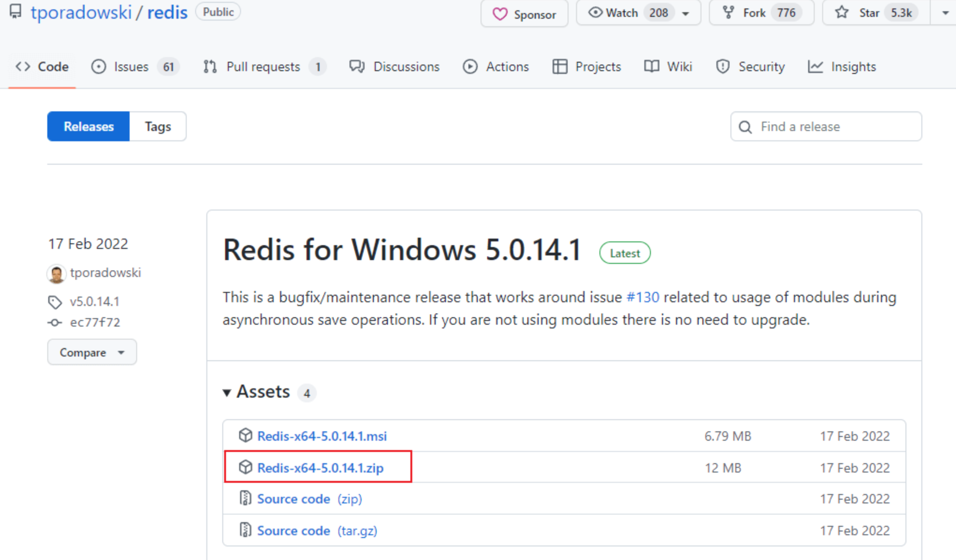Download Redis-x64-5.0.14.1.msi
This screenshot has height=560, width=956.
[322, 436]
